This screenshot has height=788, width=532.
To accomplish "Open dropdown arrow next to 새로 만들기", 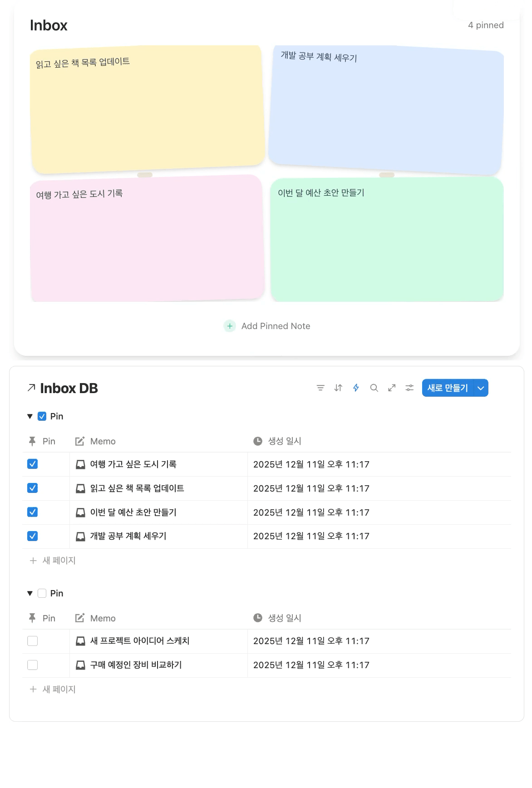I will tap(481, 388).
